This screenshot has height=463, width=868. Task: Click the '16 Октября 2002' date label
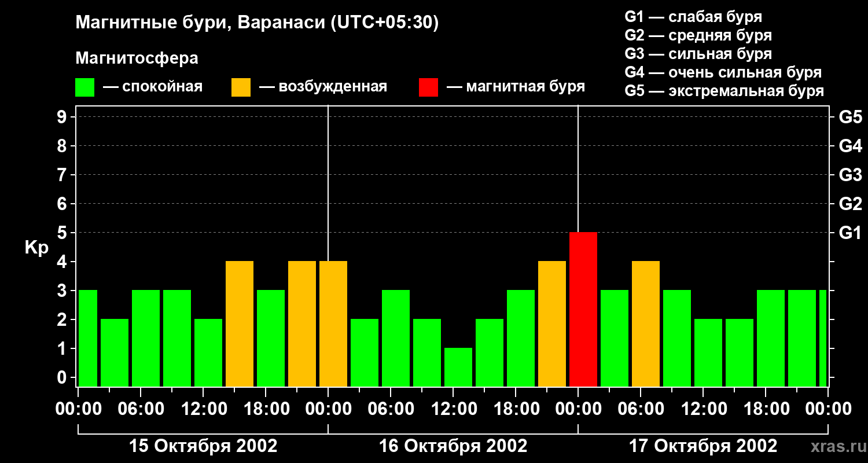click(x=453, y=446)
